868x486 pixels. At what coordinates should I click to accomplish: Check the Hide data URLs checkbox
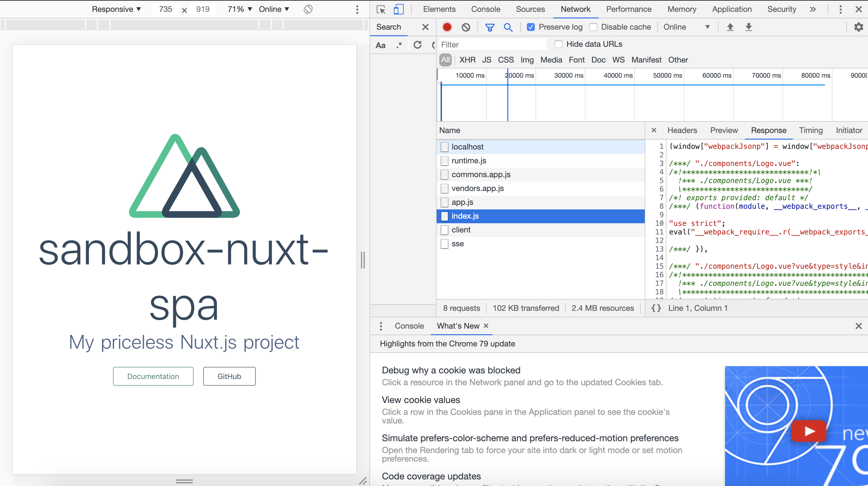point(558,44)
